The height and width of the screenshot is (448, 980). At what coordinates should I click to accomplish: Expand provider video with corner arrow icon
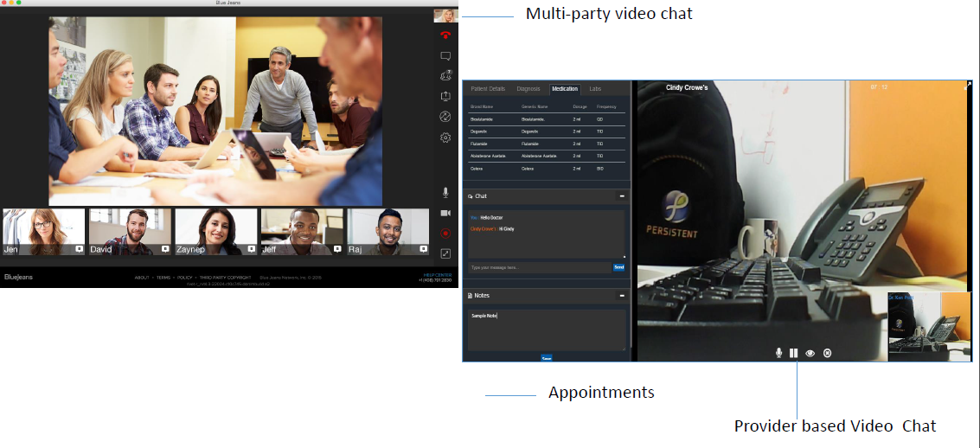(968, 86)
